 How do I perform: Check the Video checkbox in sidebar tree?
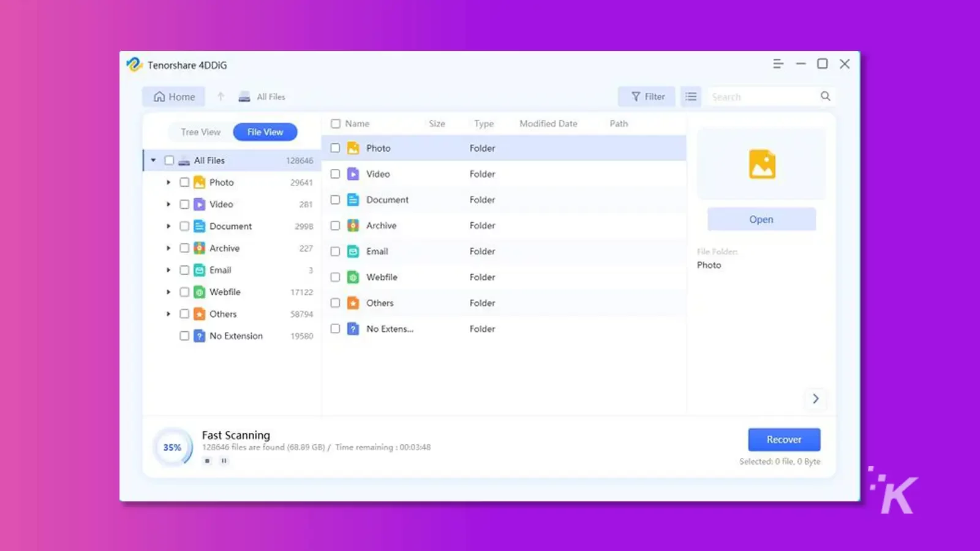click(x=184, y=204)
